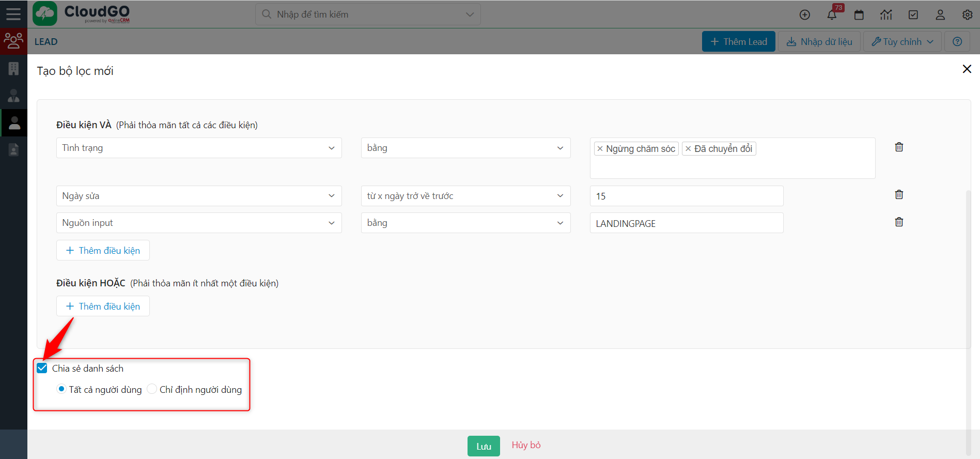Open the user profile icon

[x=940, y=15]
